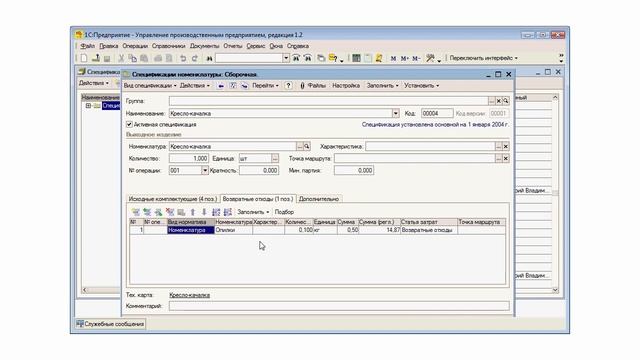640x360 pixels.
Task: Click the New document icon in main toolbar
Action: tap(84, 58)
